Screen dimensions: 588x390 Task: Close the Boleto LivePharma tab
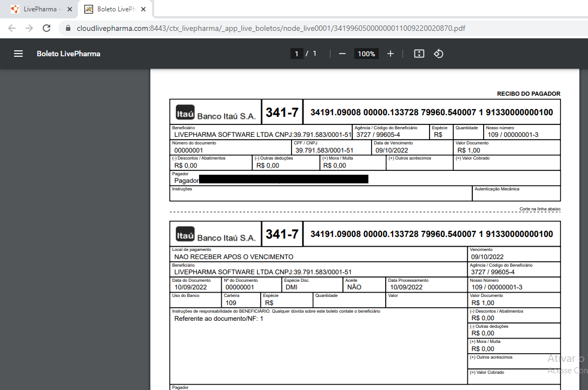(x=143, y=9)
